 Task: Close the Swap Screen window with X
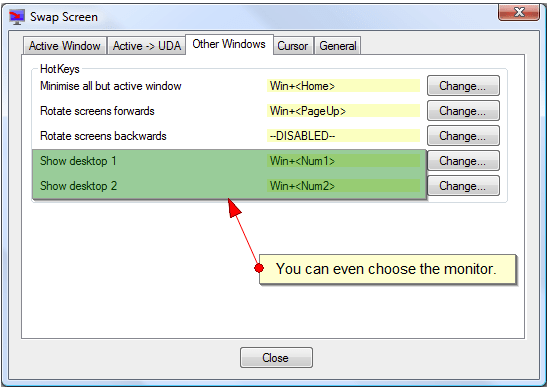pos(519,13)
